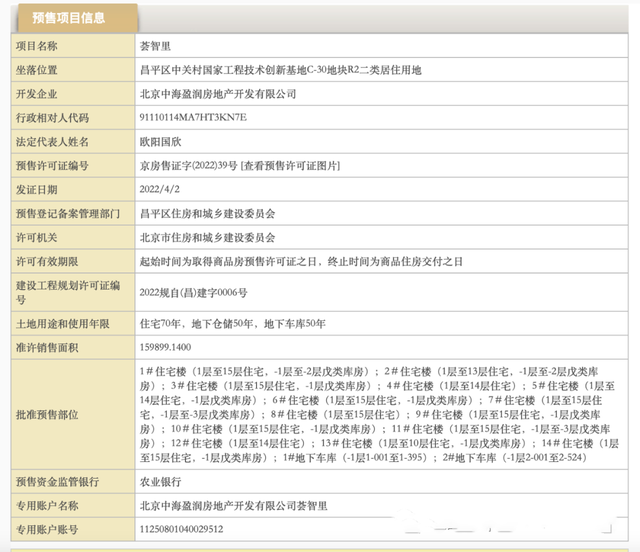Open the 查看预售许可证图片 link
The height and width of the screenshot is (552, 640).
click(x=290, y=166)
